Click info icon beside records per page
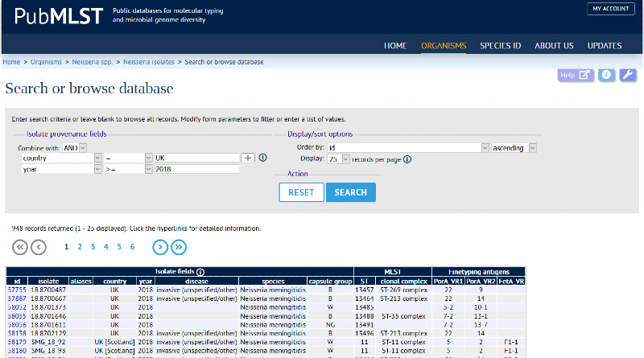 click(x=407, y=159)
